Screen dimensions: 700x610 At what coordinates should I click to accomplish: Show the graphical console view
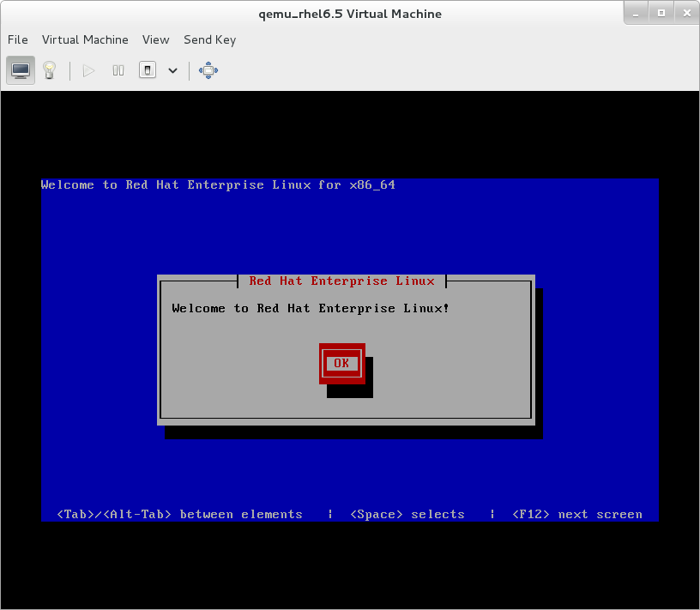21,70
